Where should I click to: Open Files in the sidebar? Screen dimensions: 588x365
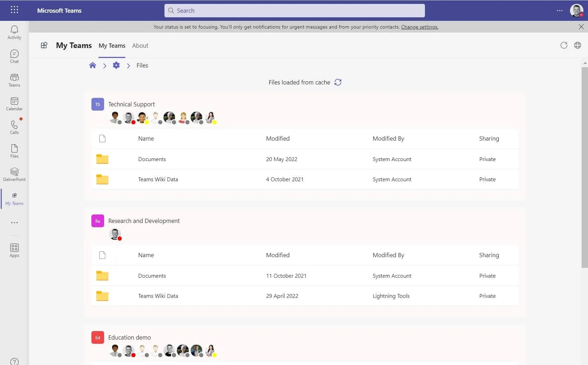[x=14, y=151]
